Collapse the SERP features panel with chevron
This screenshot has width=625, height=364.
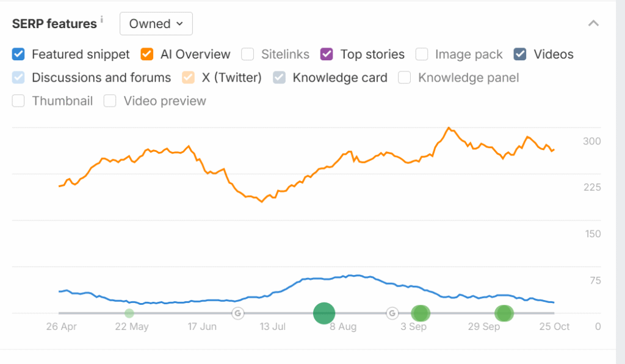tap(593, 24)
